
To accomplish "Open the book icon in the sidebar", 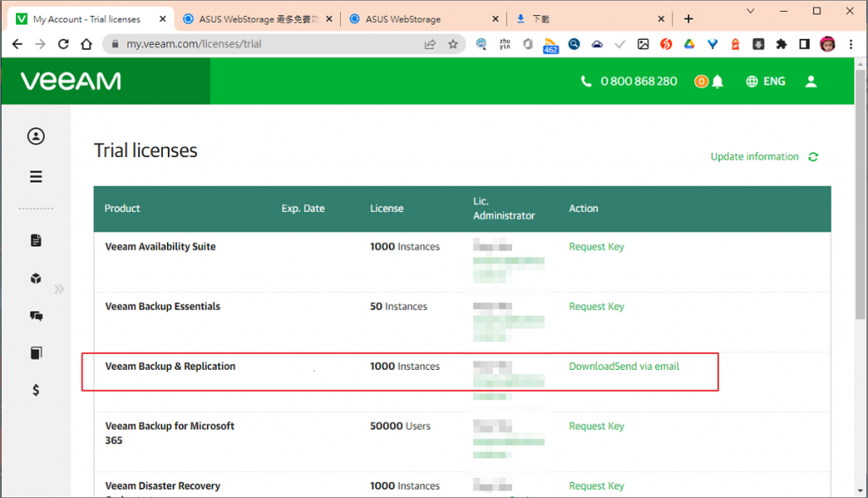I will click(x=36, y=353).
